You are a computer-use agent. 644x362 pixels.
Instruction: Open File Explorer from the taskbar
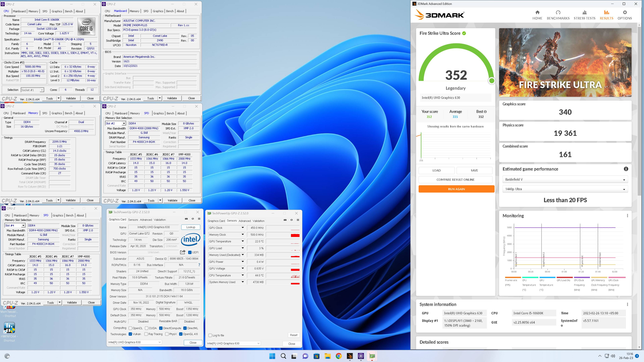(x=328, y=356)
